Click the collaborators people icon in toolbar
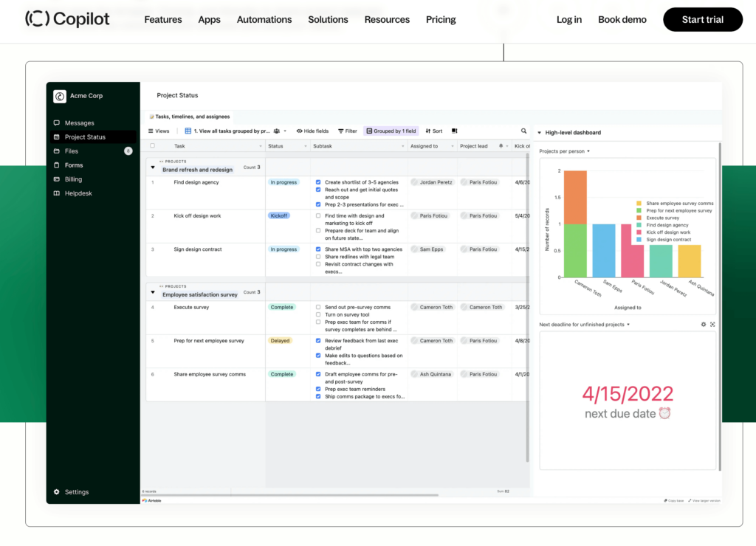This screenshot has height=546, width=756. click(x=277, y=131)
